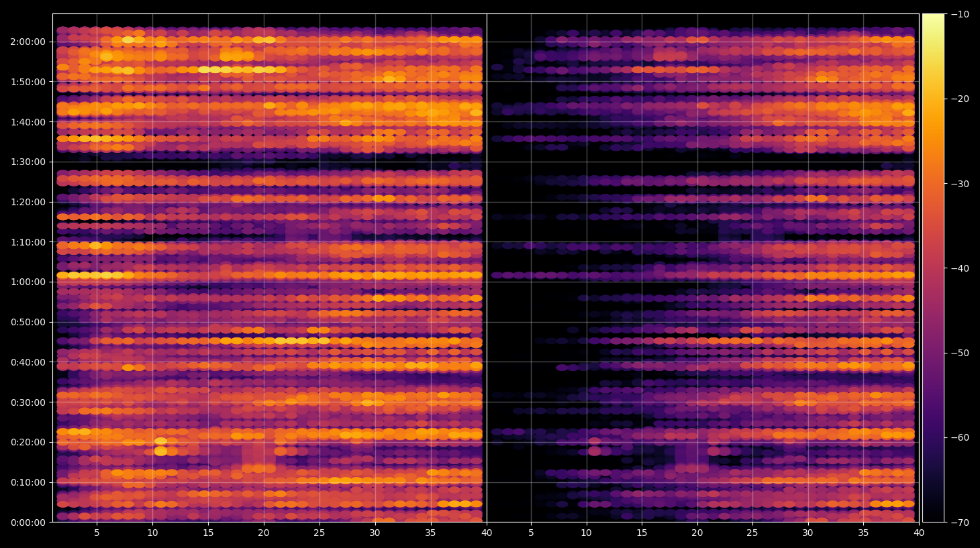
Task: Select x-axis tick 35 of the left heatmap
Action: (x=430, y=533)
